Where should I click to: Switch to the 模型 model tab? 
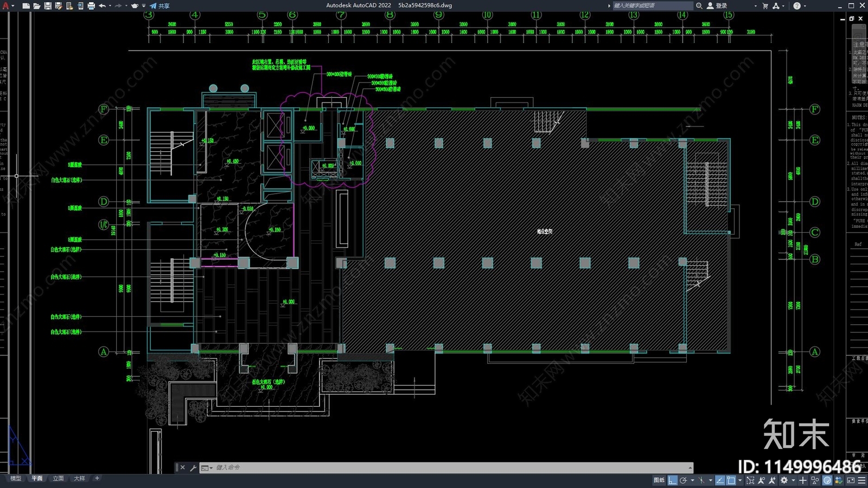[x=16, y=478]
